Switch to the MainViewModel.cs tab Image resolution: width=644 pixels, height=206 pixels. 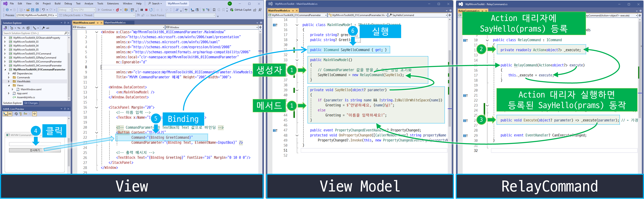pyautogui.click(x=115, y=23)
